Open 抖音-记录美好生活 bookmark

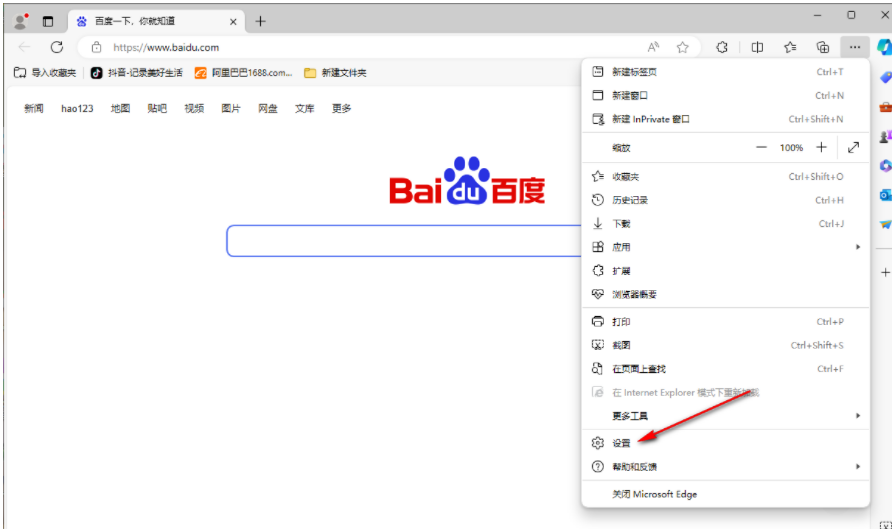click(137, 73)
